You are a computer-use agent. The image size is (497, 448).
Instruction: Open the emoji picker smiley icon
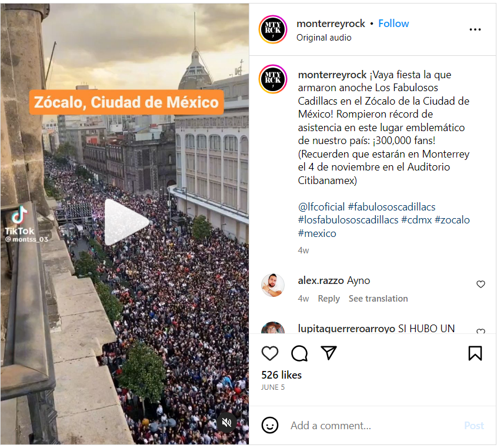(x=270, y=425)
